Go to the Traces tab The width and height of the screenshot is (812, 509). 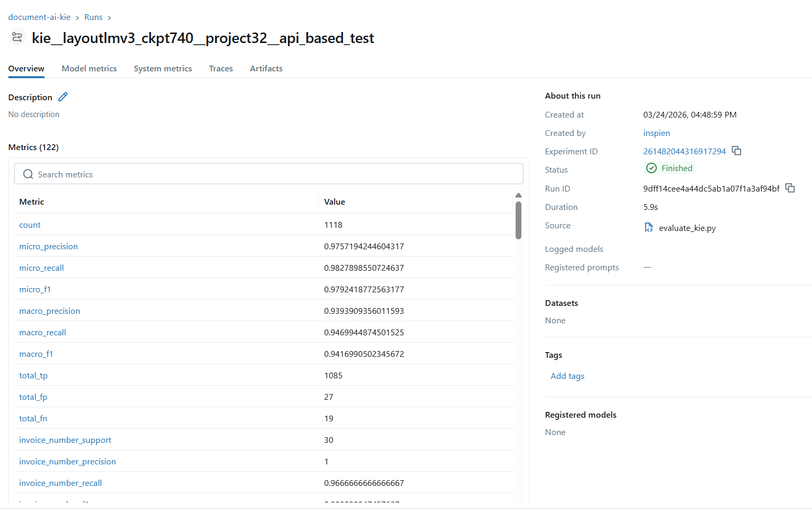click(221, 69)
